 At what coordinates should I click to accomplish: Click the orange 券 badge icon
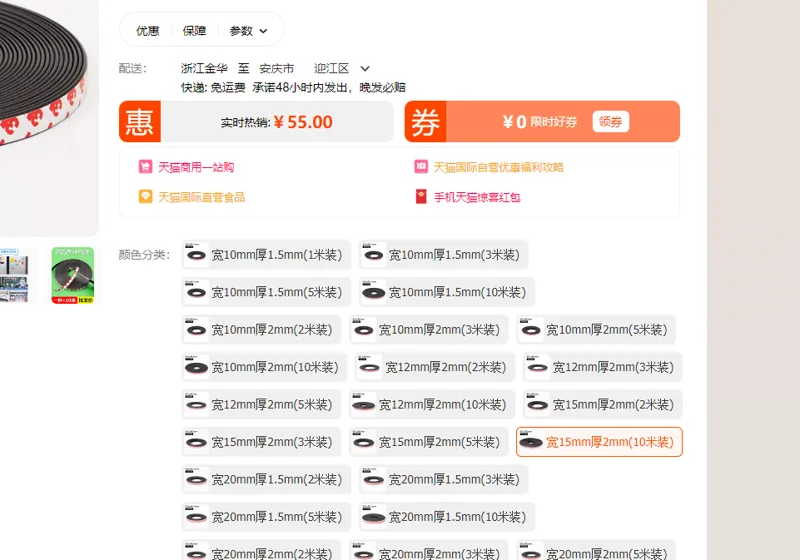pyautogui.click(x=425, y=121)
